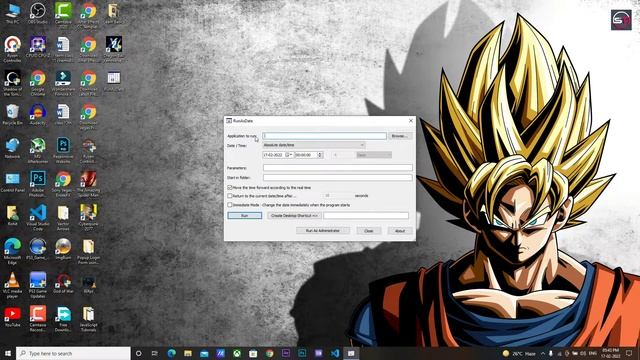Click the Browse... button in RunAsDate
Screen dimensions: 640x360
point(399,136)
